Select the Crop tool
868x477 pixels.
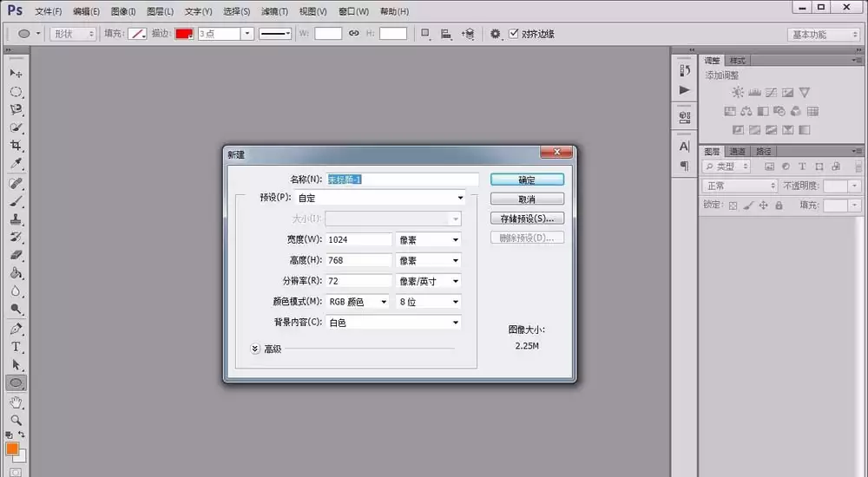16,146
